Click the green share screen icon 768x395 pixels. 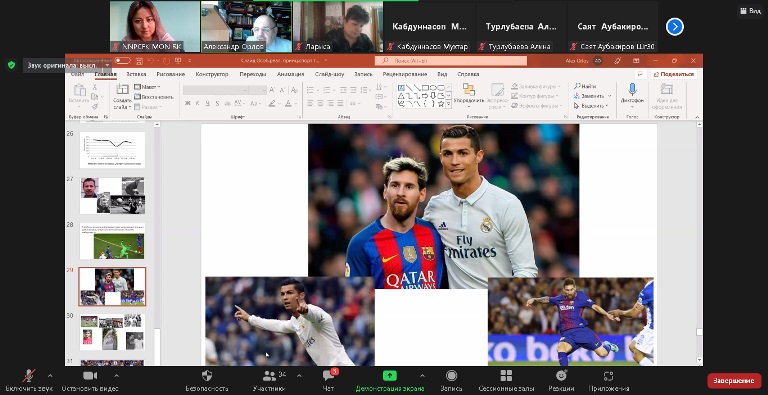tap(389, 376)
